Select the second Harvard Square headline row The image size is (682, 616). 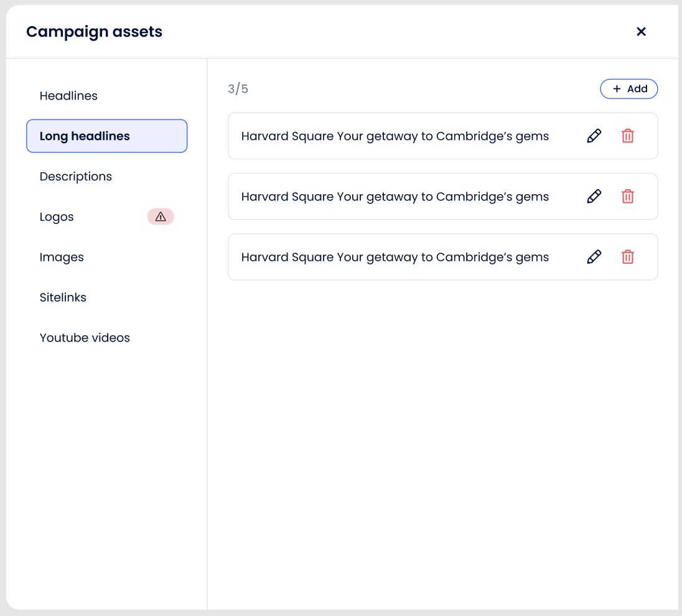[x=395, y=197]
